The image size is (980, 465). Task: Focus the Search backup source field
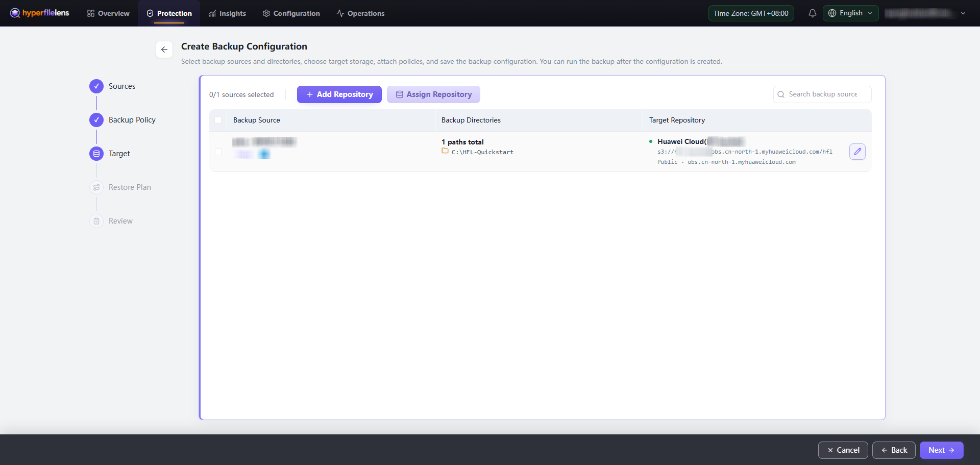[x=822, y=94]
